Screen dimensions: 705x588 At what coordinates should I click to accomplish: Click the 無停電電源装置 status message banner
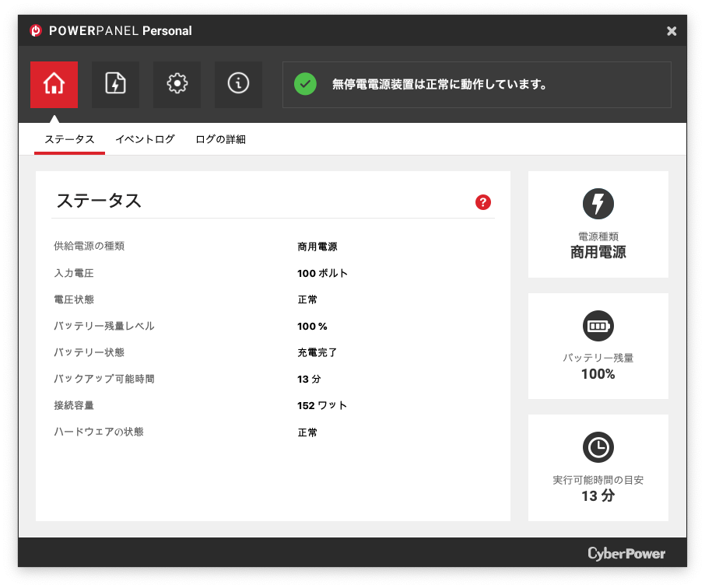[x=476, y=84]
